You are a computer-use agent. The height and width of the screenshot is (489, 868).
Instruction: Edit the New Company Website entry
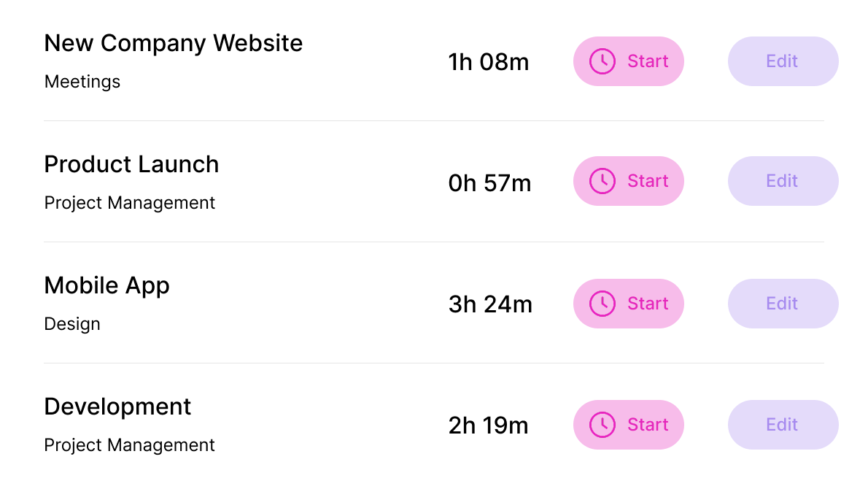pos(783,61)
